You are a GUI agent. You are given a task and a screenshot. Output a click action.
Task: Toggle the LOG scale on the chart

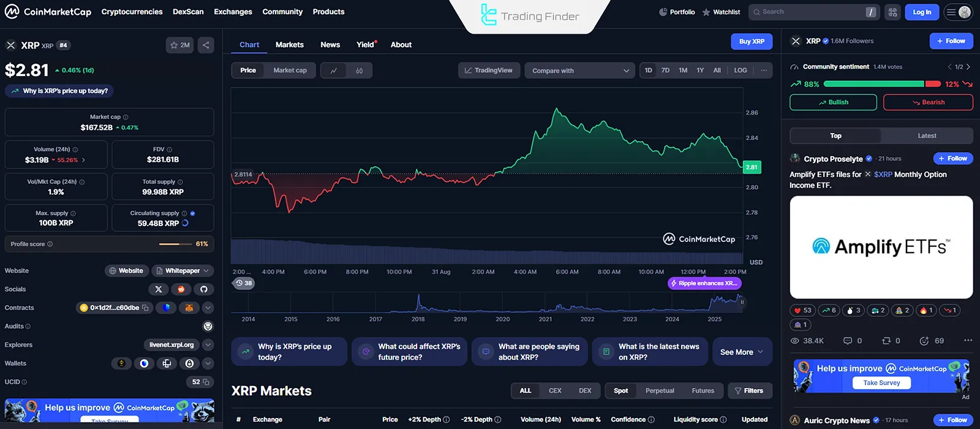pyautogui.click(x=741, y=70)
